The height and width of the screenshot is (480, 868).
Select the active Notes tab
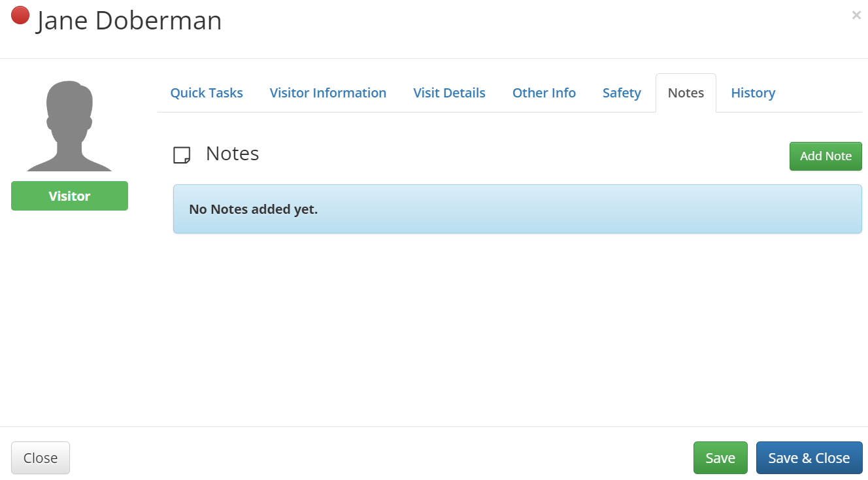click(x=686, y=93)
